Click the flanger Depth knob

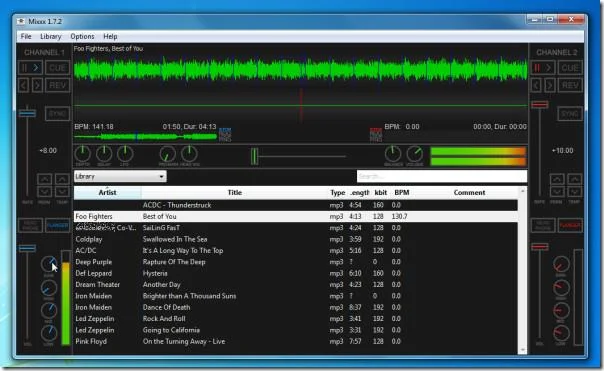point(83,154)
